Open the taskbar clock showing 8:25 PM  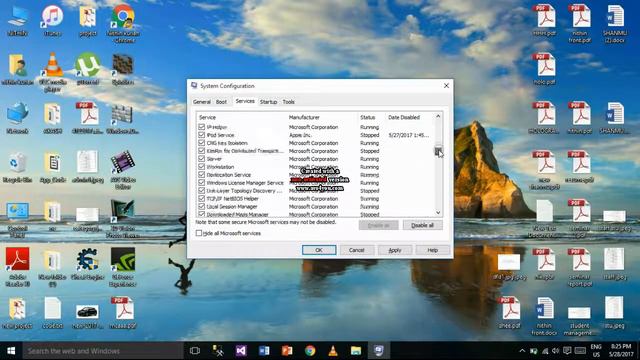tap(621, 351)
